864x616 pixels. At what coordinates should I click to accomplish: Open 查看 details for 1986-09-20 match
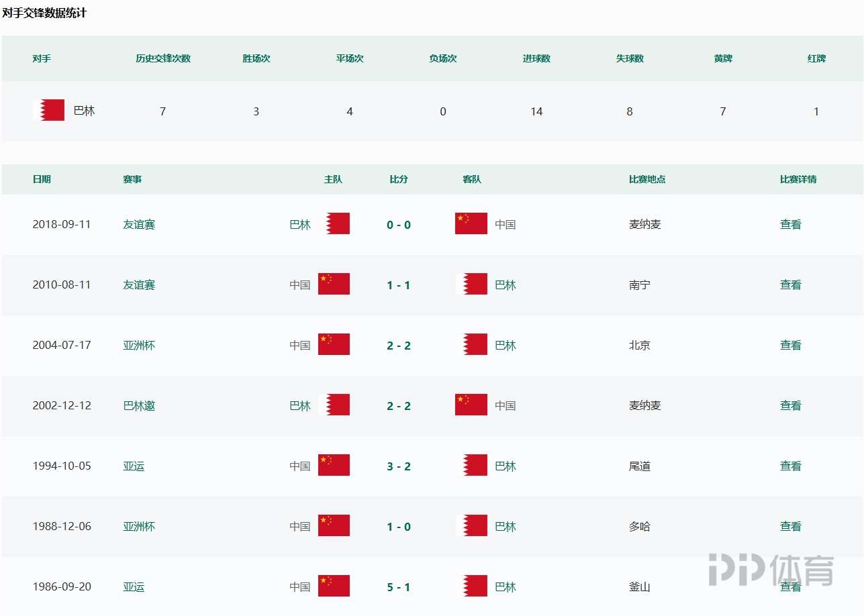791,587
